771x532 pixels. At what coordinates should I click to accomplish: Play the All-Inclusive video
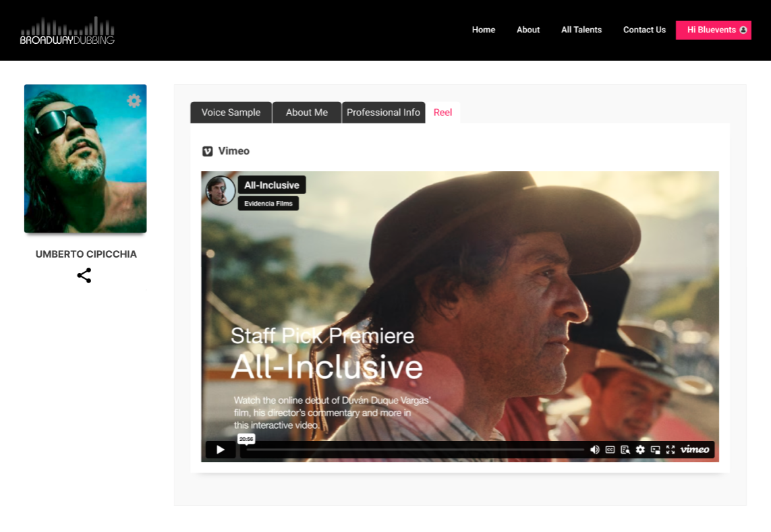tap(221, 449)
